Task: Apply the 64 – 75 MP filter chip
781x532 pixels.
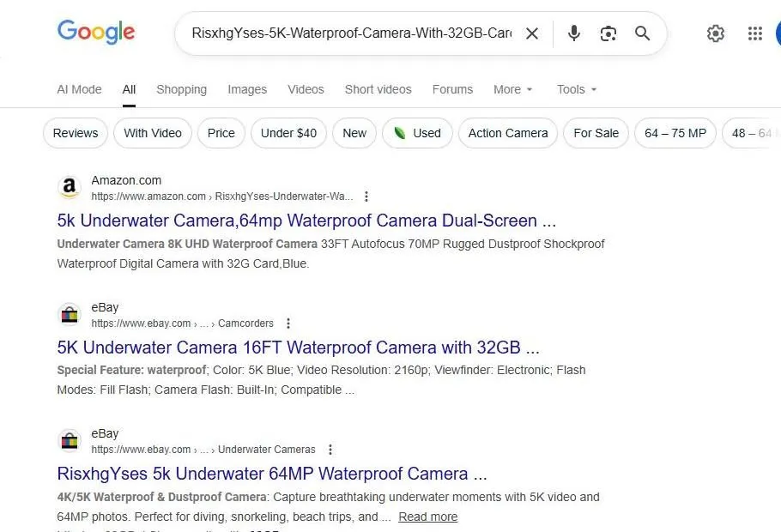Action: tap(675, 133)
